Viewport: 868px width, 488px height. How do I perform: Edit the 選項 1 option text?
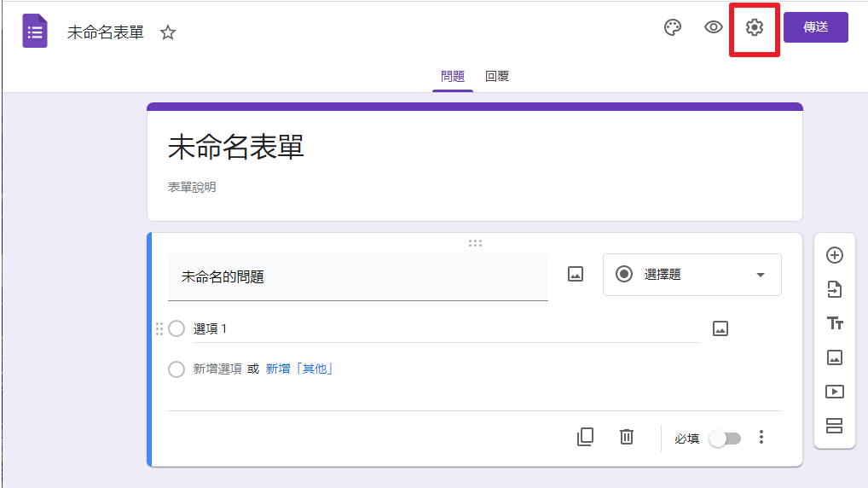tap(446, 329)
